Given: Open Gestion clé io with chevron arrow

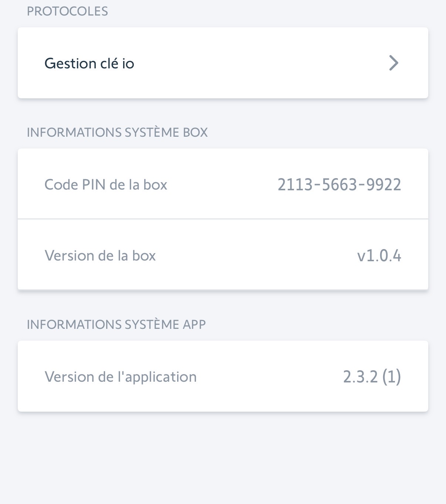Looking at the screenshot, I should click(x=393, y=63).
